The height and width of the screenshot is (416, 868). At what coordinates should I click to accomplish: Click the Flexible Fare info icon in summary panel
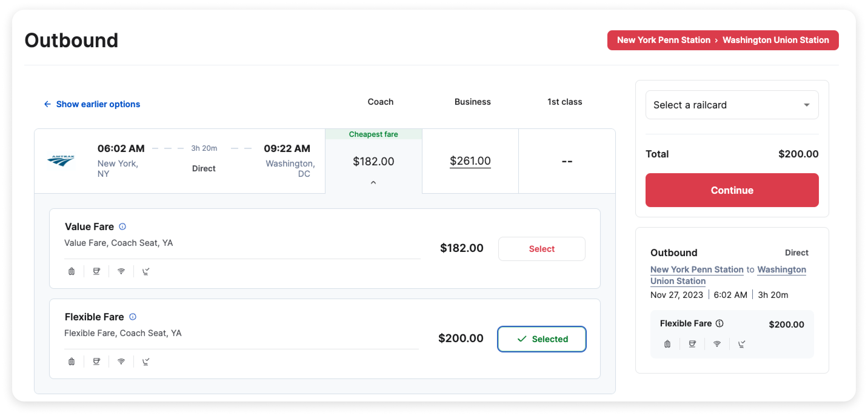(719, 323)
